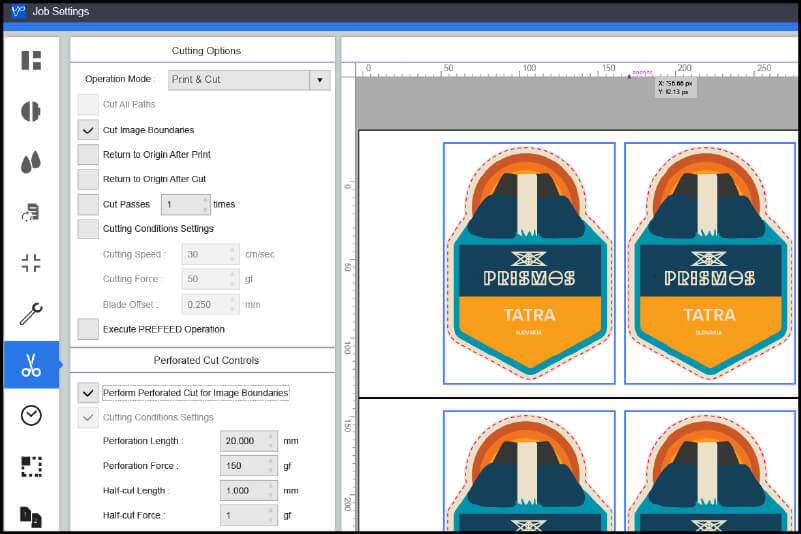Open the Layout settings tab icon
Viewport: 801px width, 534px height.
pyautogui.click(x=31, y=60)
